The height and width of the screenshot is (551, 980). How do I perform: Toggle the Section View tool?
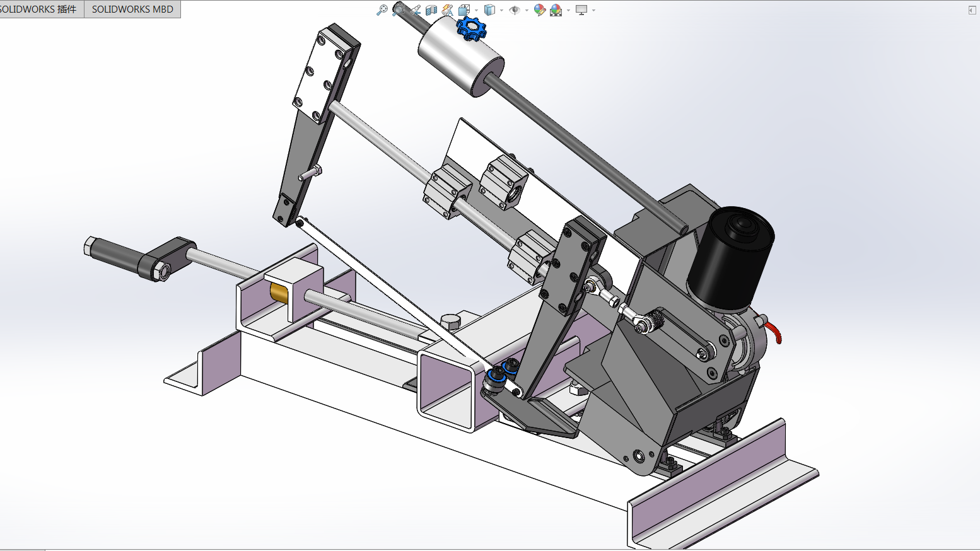pyautogui.click(x=431, y=9)
